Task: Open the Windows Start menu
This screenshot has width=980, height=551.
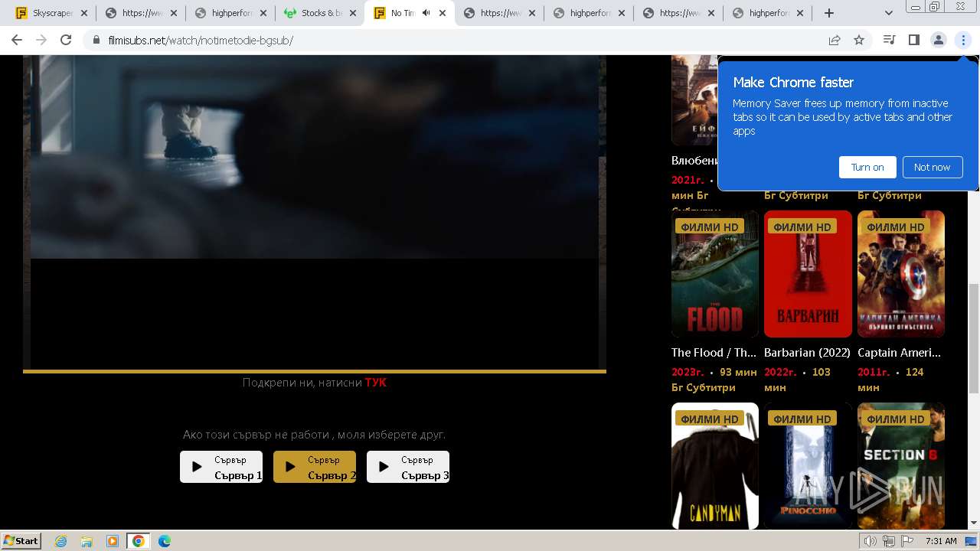Action: [x=21, y=540]
